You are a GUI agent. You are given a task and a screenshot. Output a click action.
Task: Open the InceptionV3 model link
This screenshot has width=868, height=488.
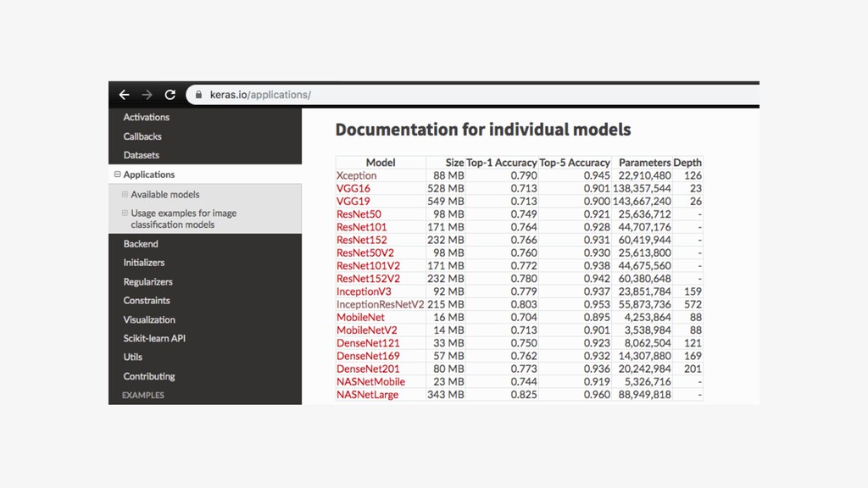[x=364, y=291]
